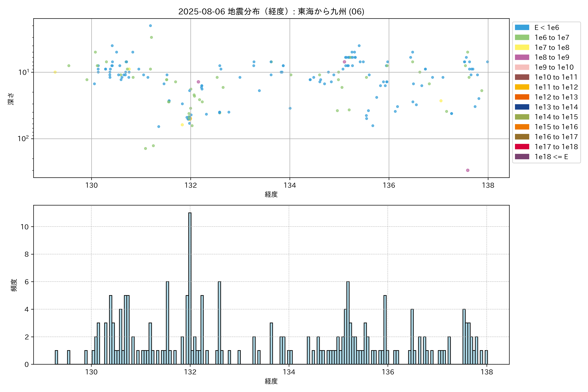Click the 頻度 y-axis label

pyautogui.click(x=14, y=285)
